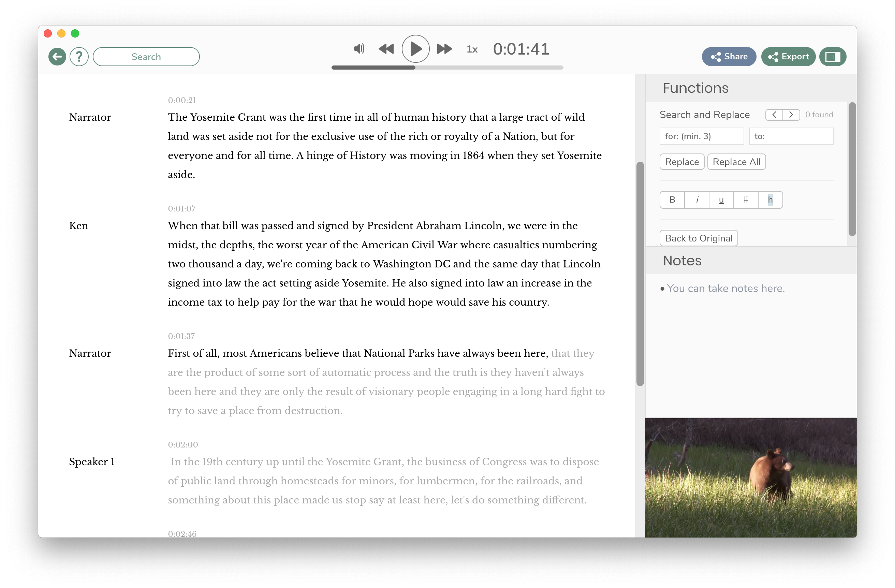Click the 'for: (min. 3)' search field
This screenshot has height=588, width=895.
[701, 136]
